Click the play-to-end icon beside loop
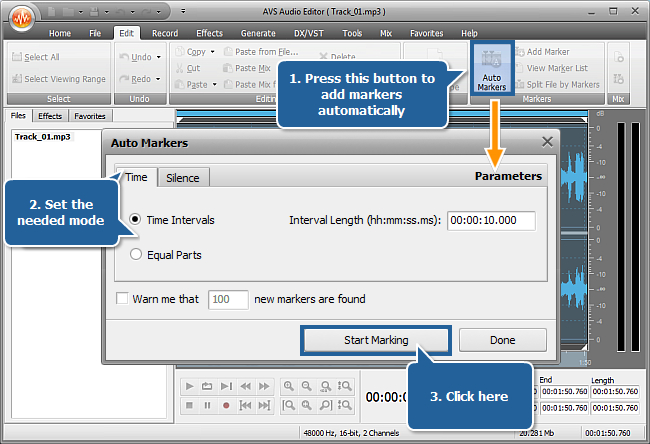Viewport: 650px width, 444px height. (226, 386)
